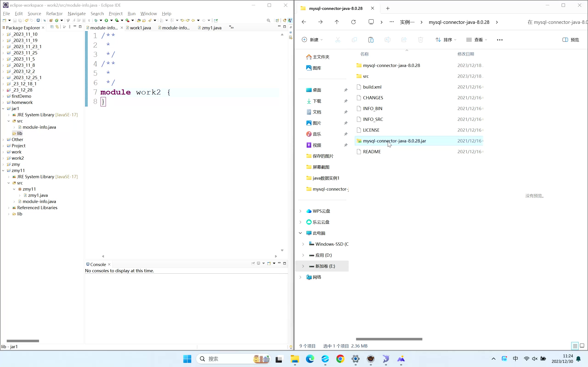The image size is (588, 367).
Task: Click New Java Package toolbar icon
Action: 51,20
